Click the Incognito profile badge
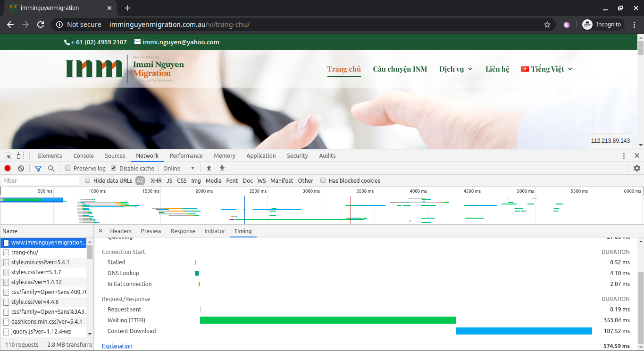Screen dimensions: 644x351 coord(603,24)
